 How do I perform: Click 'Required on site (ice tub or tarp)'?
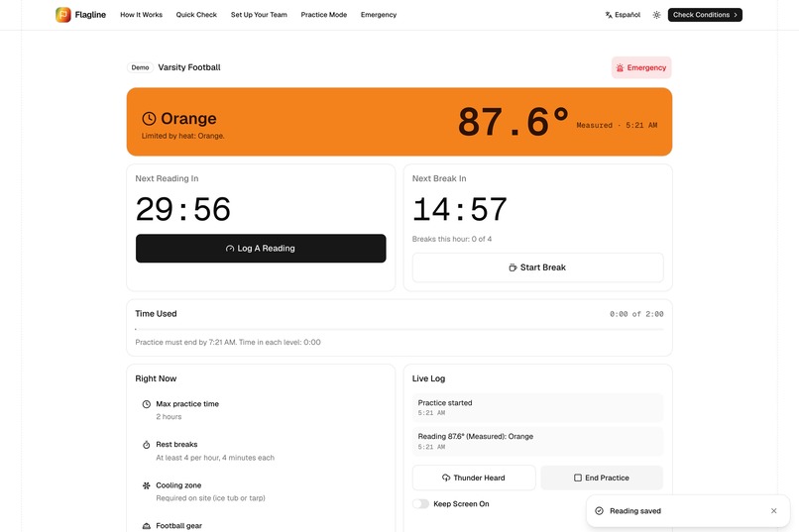210,498
